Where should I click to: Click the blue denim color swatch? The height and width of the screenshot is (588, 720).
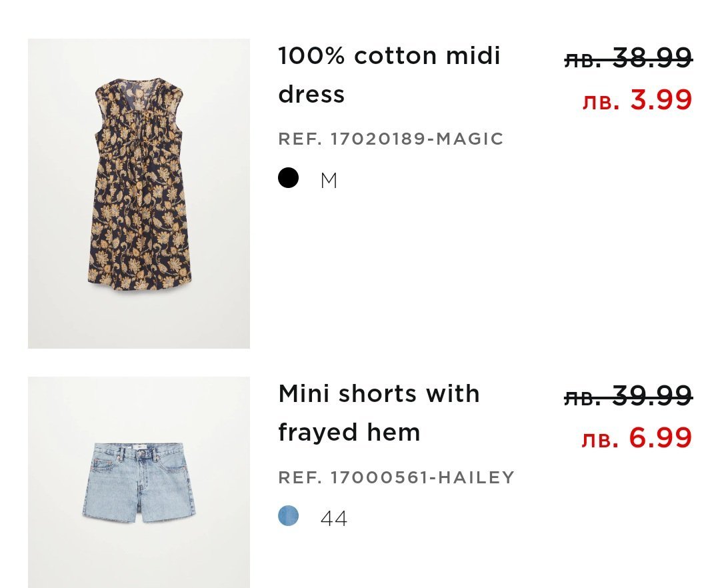click(288, 516)
